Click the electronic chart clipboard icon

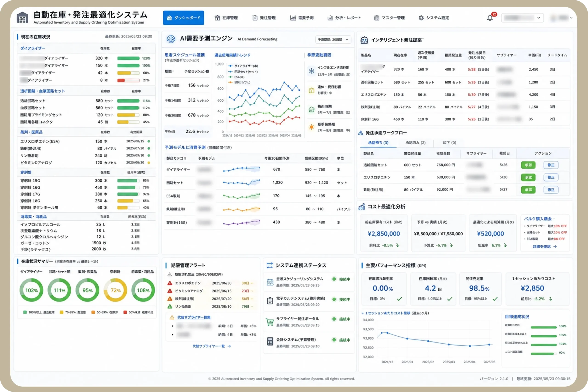tap(270, 300)
